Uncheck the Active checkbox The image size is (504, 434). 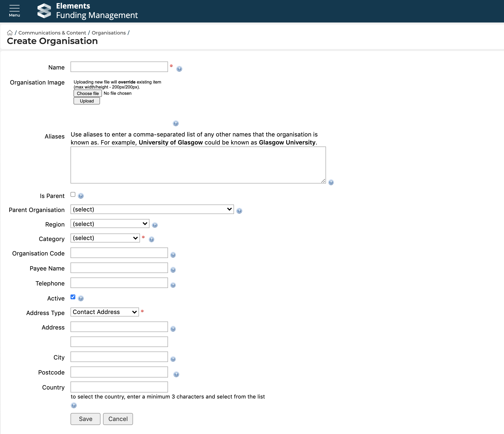[x=73, y=297]
